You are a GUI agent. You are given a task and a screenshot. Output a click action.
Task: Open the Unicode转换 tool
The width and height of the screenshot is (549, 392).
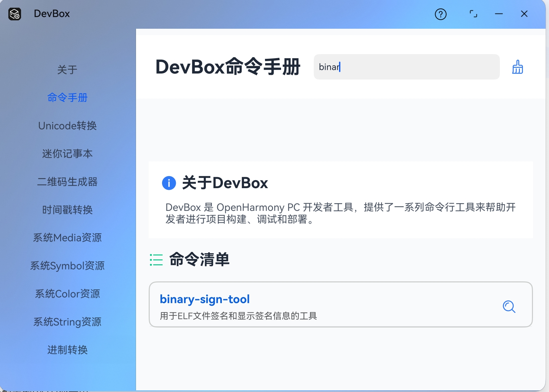tap(67, 126)
